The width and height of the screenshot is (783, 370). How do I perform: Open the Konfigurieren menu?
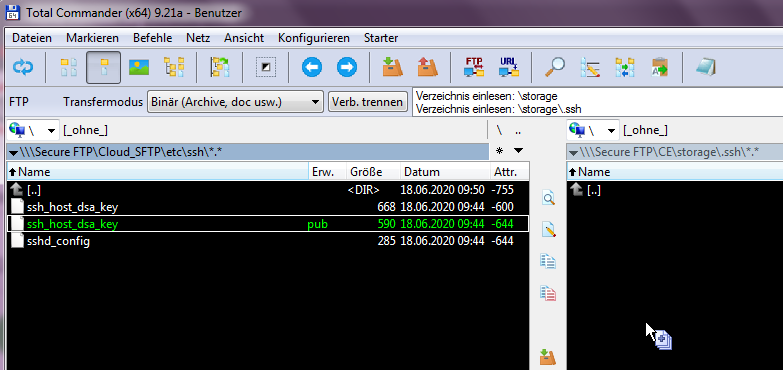point(314,38)
